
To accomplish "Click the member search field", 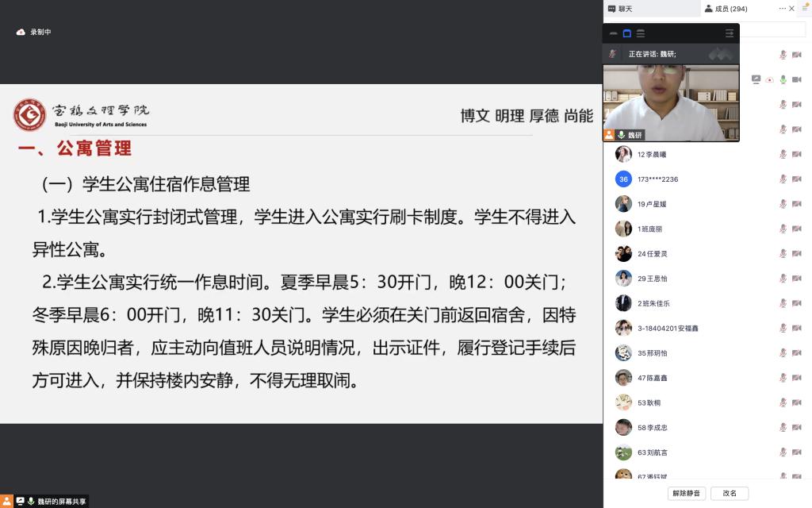I will (772, 29).
